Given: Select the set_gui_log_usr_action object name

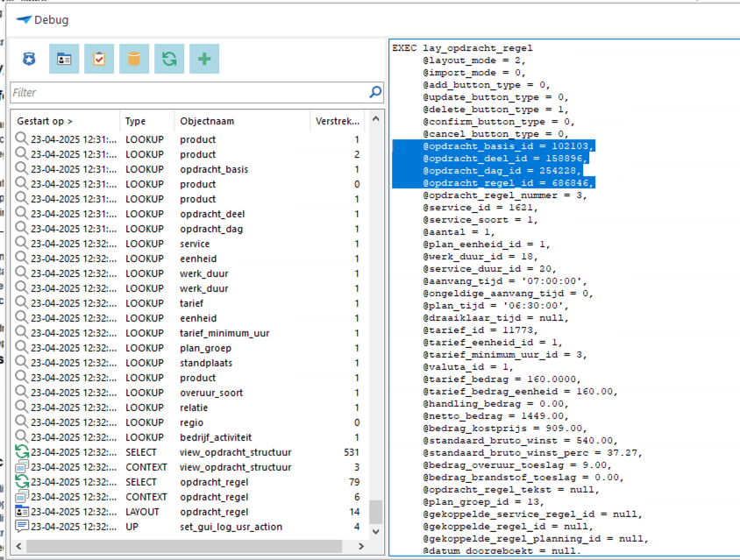Looking at the screenshot, I should 231,527.
